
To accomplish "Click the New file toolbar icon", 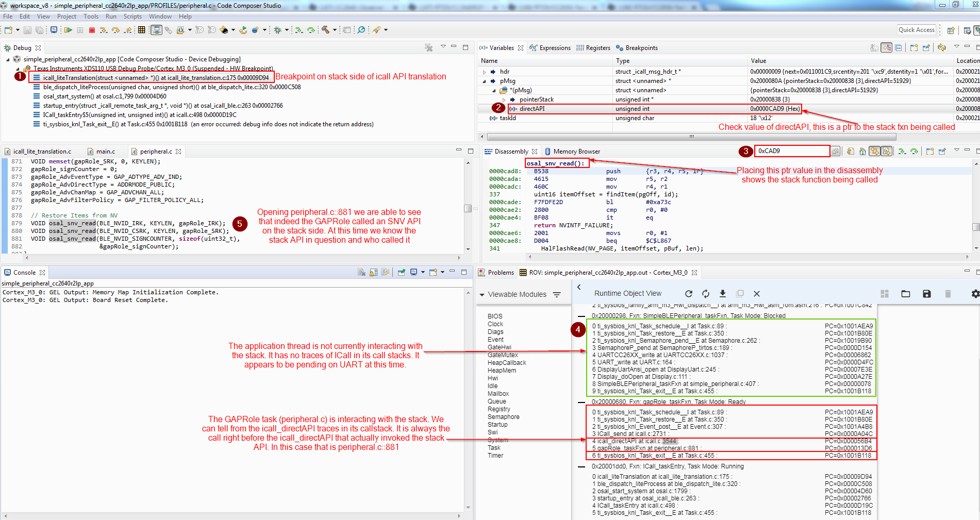I will pyautogui.click(x=8, y=30).
